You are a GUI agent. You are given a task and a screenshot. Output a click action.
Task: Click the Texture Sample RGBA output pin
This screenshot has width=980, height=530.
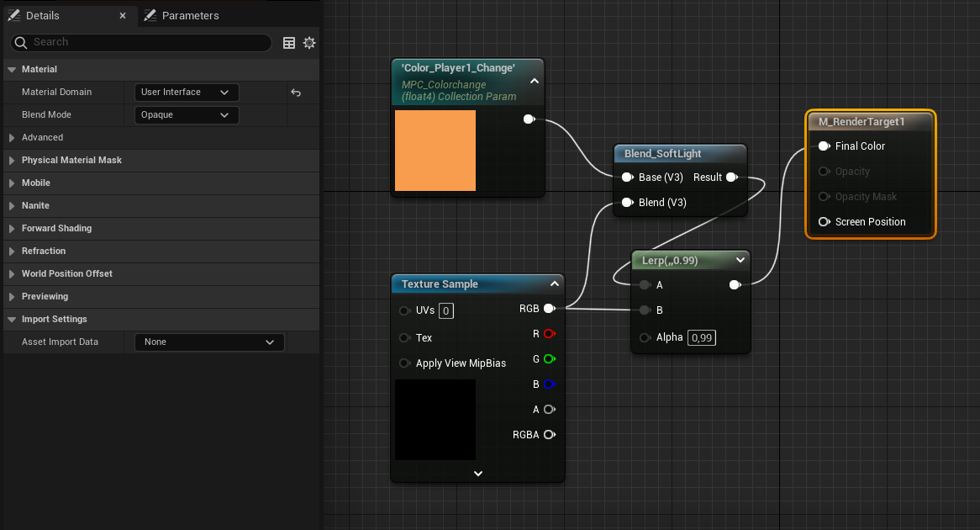pos(549,435)
